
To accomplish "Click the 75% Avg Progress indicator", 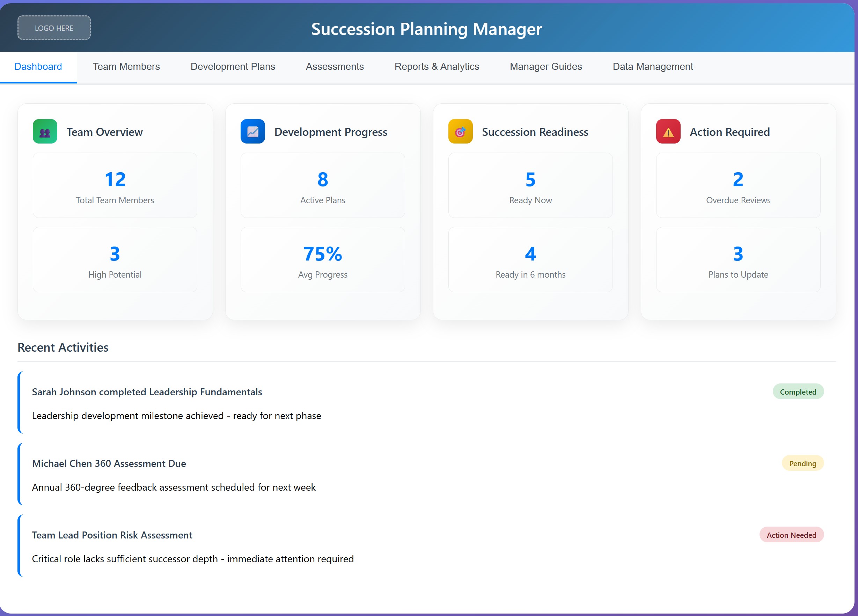I will [x=322, y=260].
